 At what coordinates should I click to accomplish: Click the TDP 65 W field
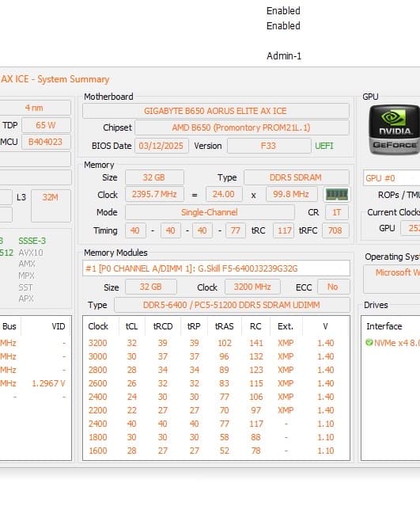coord(46,125)
